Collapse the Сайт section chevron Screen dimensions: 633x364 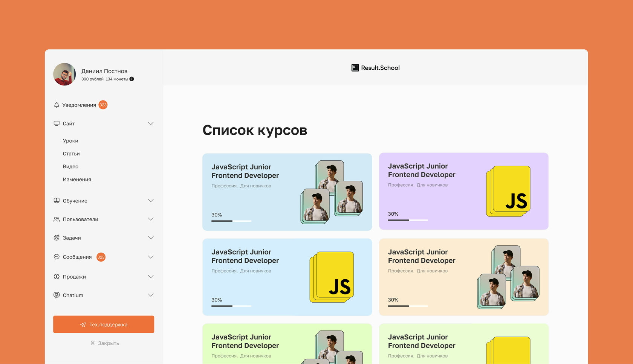(x=151, y=123)
